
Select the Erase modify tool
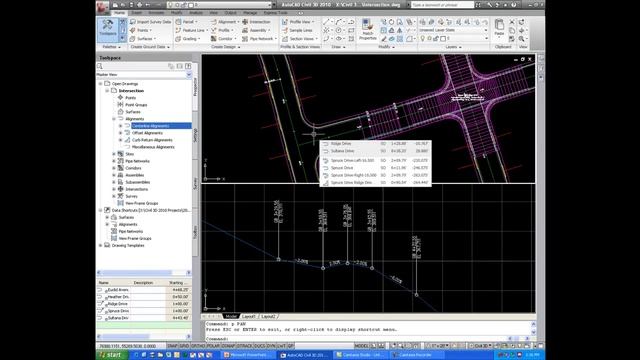click(x=384, y=39)
